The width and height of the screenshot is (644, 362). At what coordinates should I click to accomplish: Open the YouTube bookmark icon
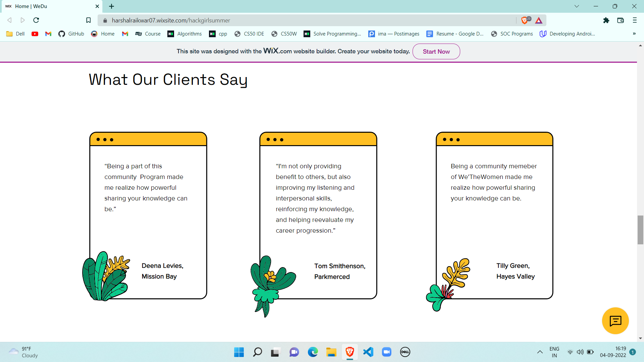[x=35, y=34]
